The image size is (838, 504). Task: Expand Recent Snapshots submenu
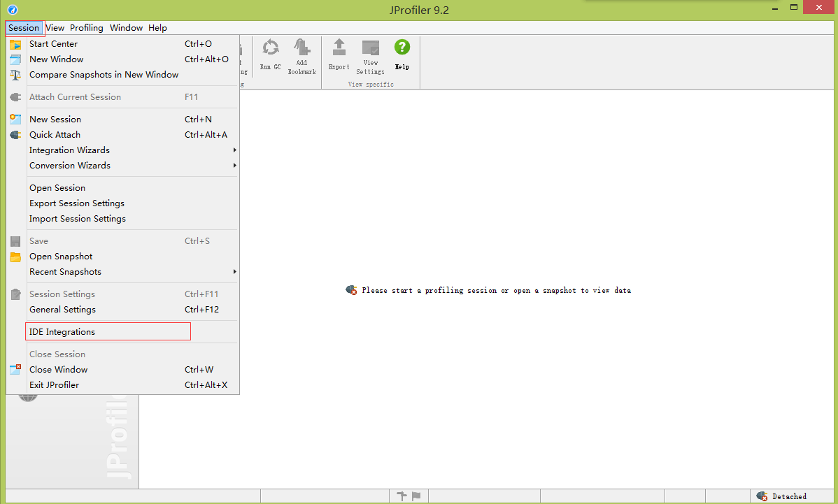122,272
